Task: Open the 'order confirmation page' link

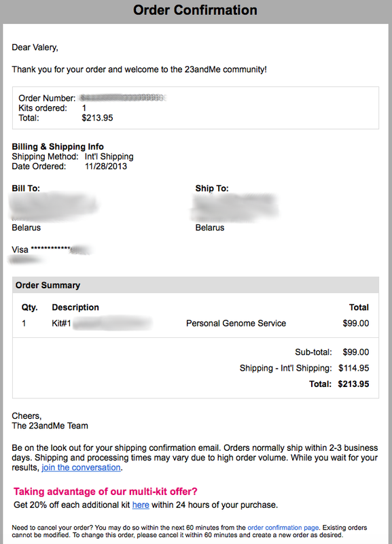Action: (283, 528)
